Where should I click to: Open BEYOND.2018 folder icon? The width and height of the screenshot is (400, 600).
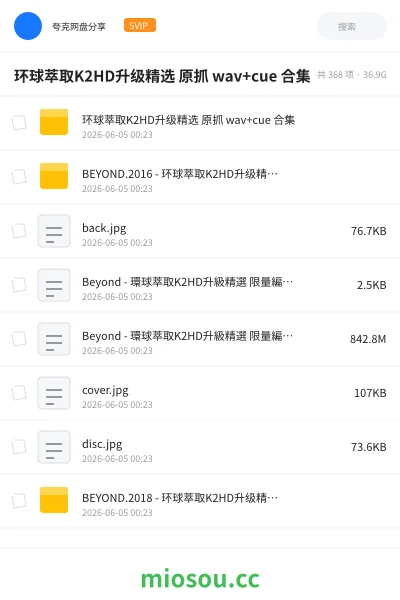(x=54, y=500)
